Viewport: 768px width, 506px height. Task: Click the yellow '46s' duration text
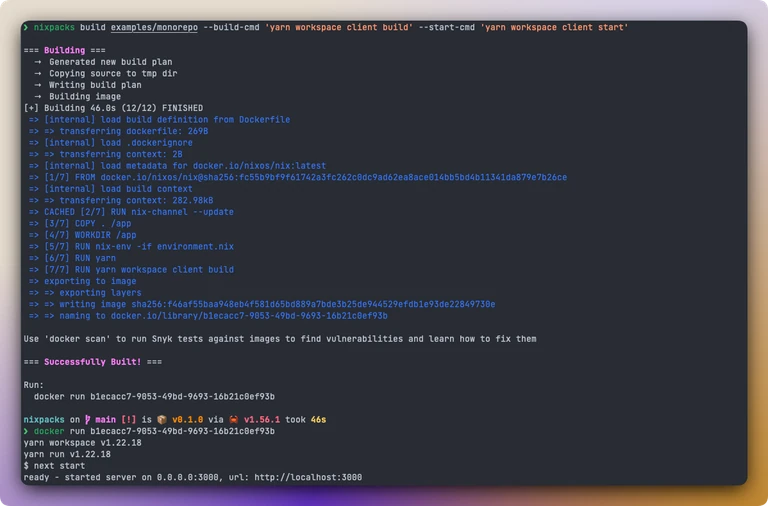pos(318,420)
